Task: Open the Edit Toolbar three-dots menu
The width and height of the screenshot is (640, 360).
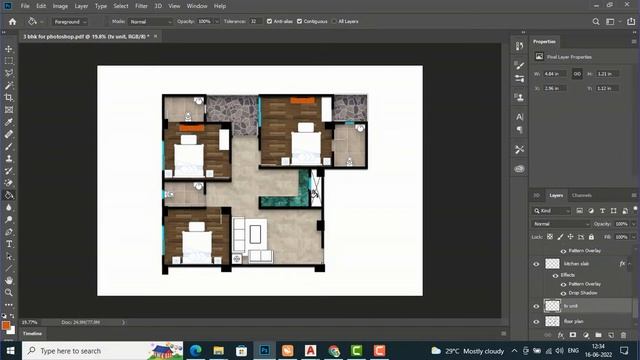Action: [9, 304]
